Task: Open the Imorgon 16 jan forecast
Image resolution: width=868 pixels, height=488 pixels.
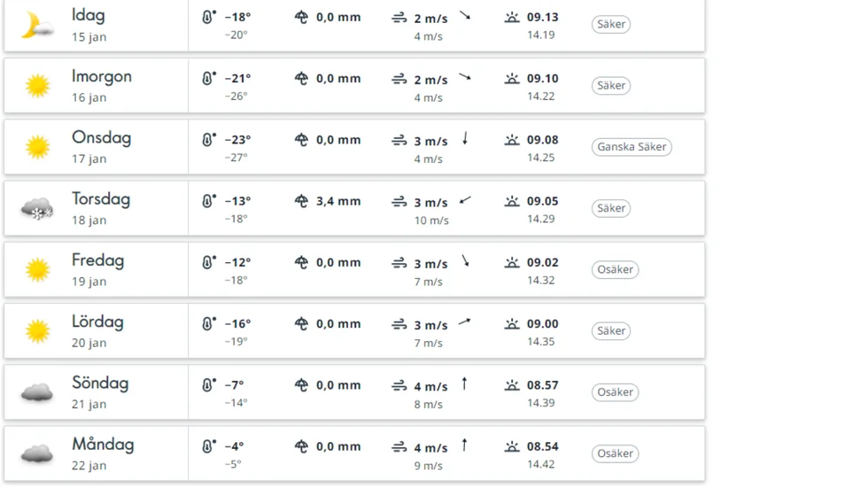Action: point(354,86)
